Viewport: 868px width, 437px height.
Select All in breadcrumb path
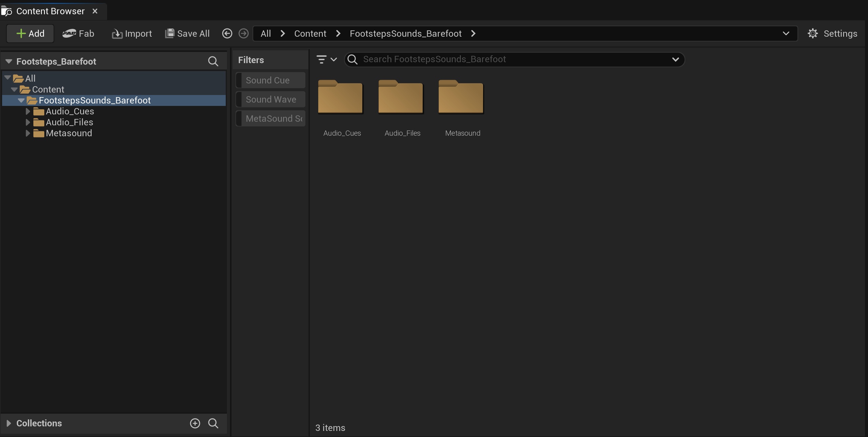266,34
